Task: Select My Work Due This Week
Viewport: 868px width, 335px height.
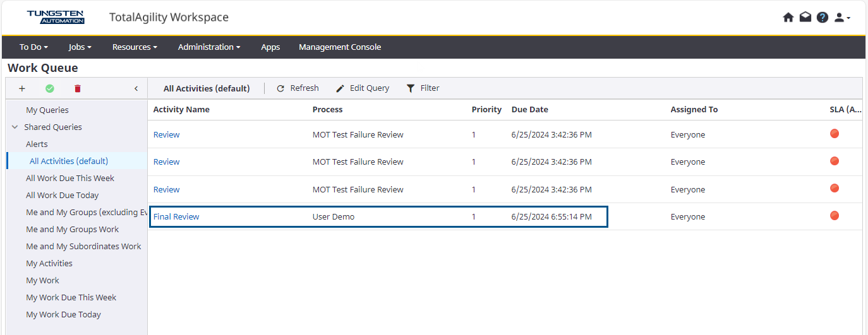Action: tap(71, 297)
